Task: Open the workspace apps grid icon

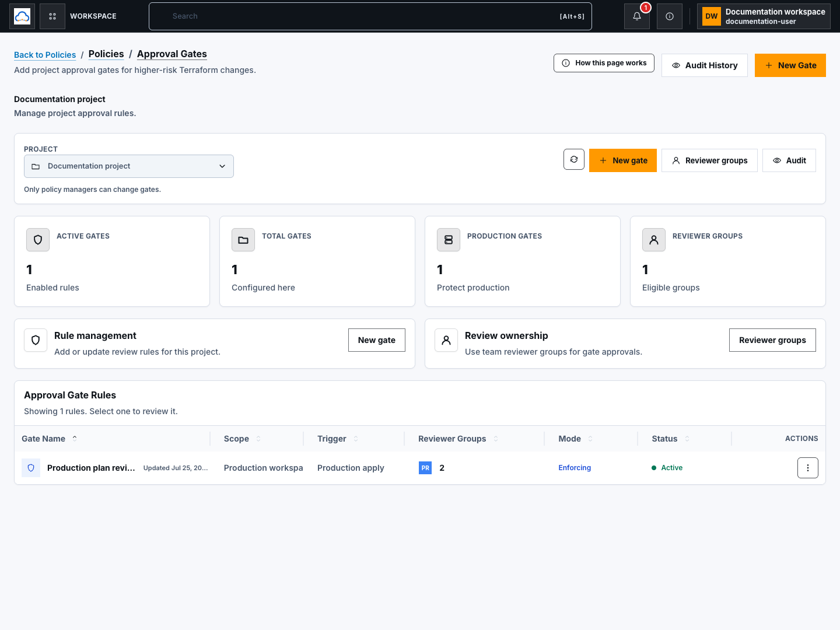Action: 52,16
